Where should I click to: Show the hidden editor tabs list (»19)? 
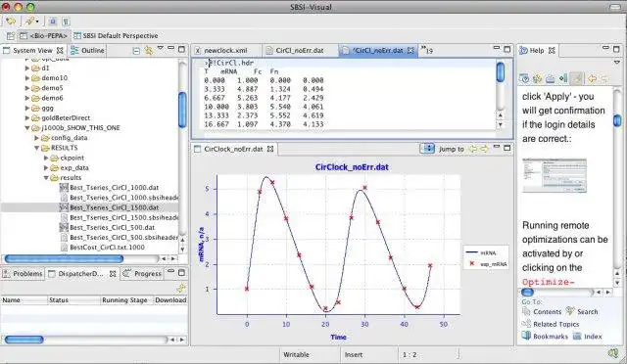[427, 50]
